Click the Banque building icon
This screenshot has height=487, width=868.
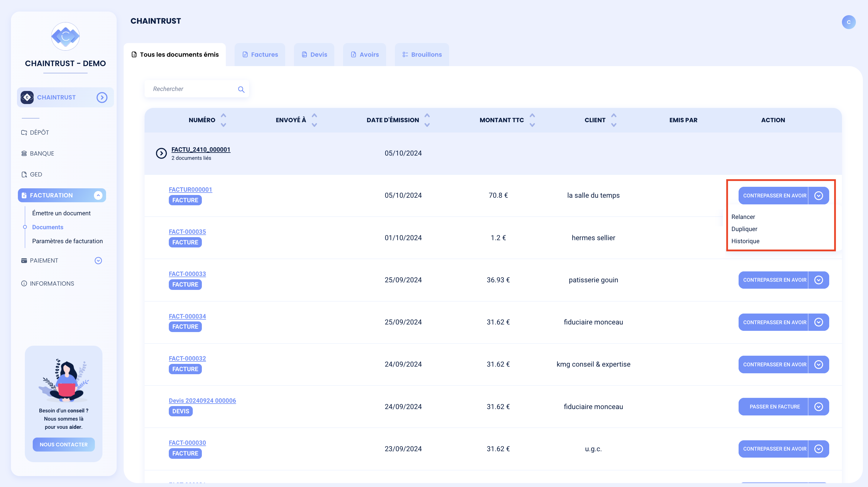click(x=24, y=153)
